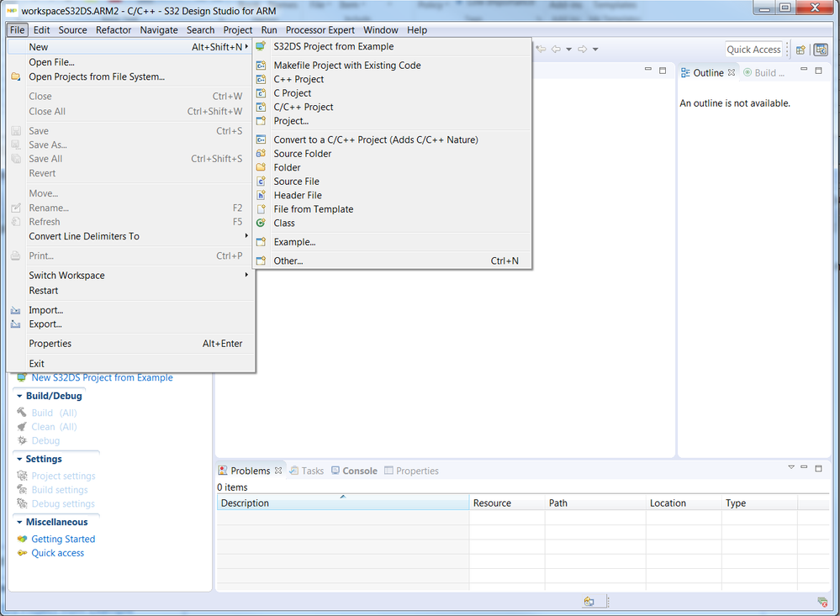Click the C Project icon in New submenu
The image size is (840, 616).
point(261,92)
